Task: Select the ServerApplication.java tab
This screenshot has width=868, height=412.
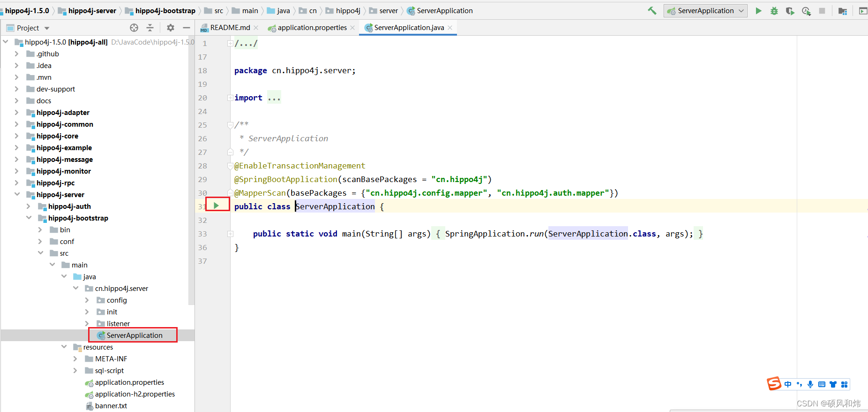Action: click(x=409, y=28)
